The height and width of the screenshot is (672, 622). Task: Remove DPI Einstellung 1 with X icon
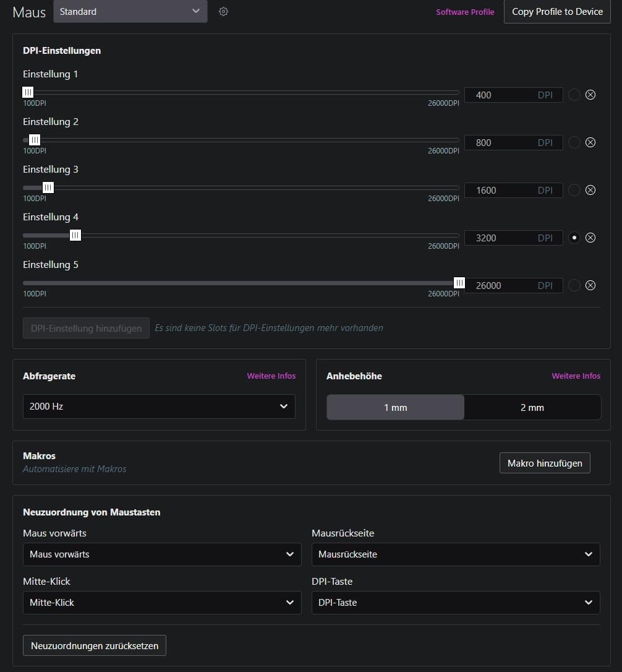click(590, 95)
